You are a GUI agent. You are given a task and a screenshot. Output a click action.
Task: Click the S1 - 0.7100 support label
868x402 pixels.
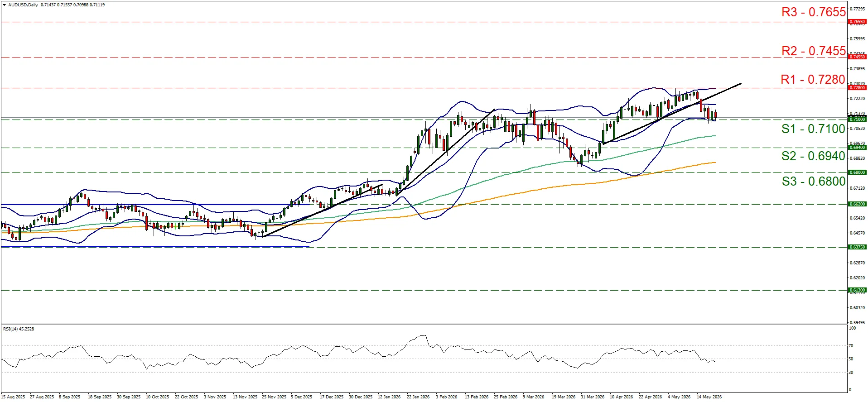(x=814, y=129)
